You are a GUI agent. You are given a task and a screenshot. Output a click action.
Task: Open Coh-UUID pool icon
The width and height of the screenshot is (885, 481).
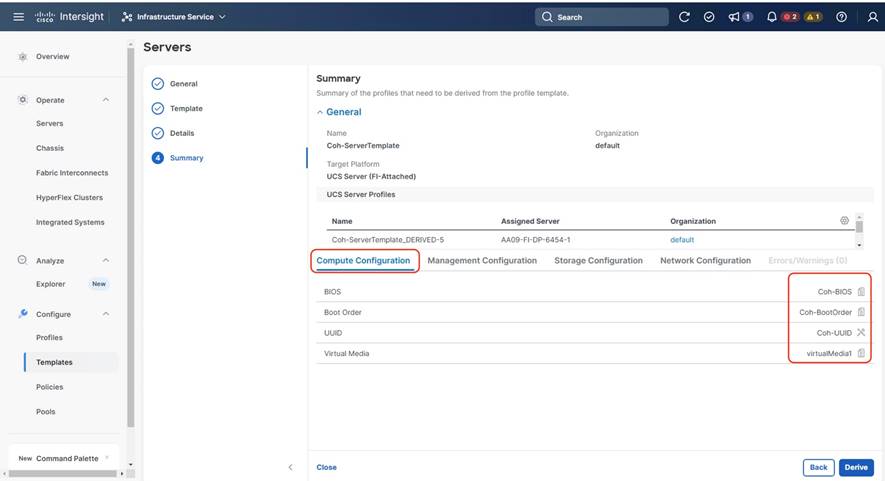click(x=861, y=333)
